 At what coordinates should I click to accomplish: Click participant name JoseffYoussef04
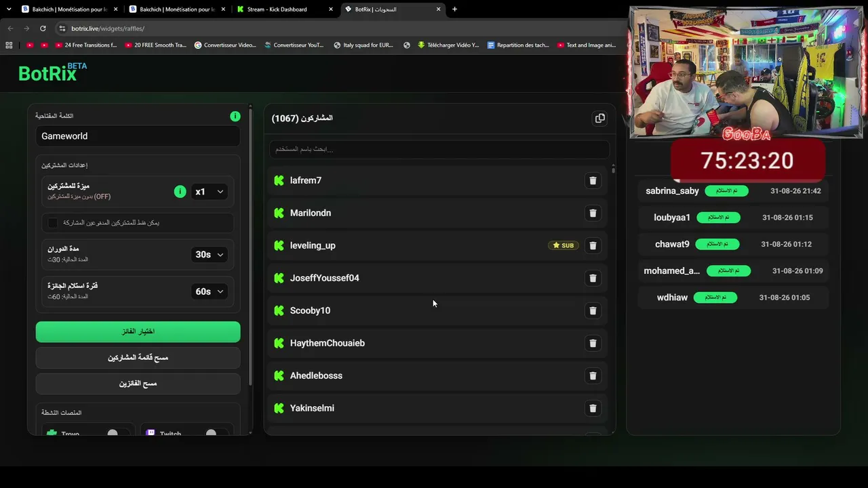(325, 278)
